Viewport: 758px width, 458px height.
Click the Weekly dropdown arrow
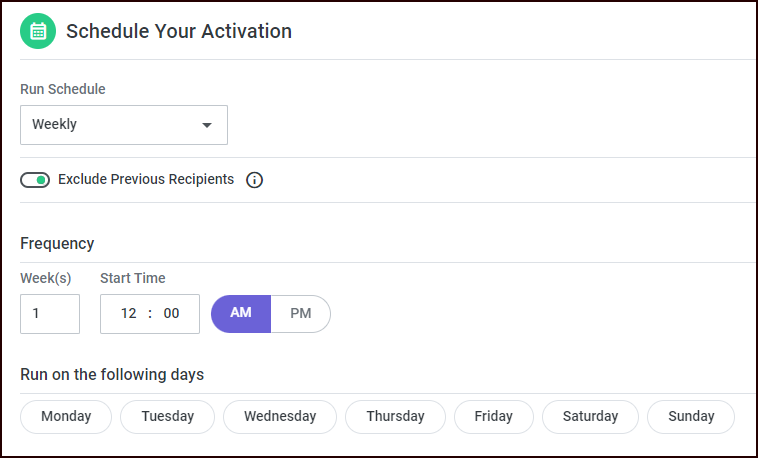207,125
